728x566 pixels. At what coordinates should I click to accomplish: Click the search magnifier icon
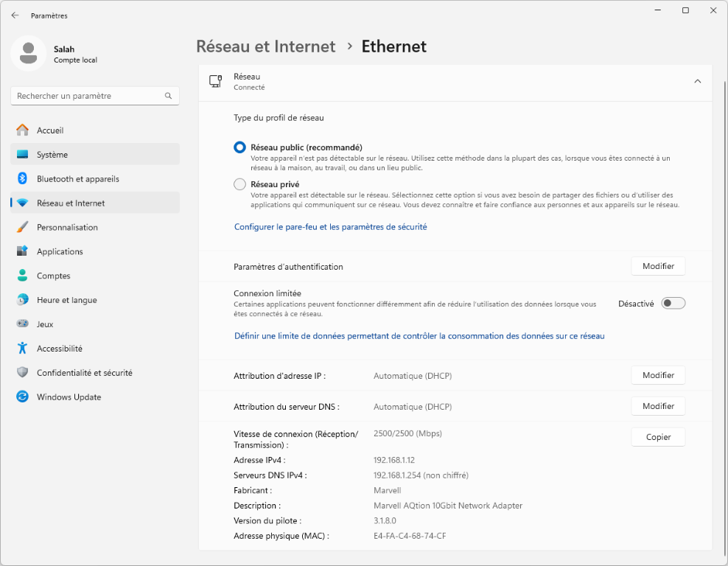[168, 96]
